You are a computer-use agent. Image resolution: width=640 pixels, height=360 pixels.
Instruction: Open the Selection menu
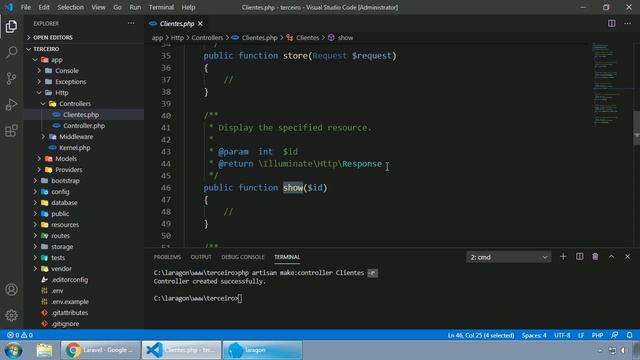click(x=70, y=7)
